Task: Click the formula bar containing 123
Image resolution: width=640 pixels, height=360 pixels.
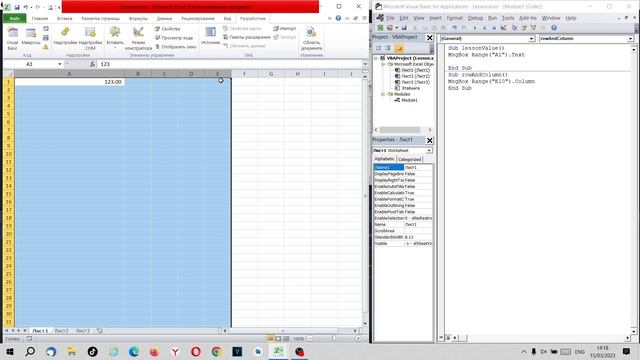Action: [230, 64]
